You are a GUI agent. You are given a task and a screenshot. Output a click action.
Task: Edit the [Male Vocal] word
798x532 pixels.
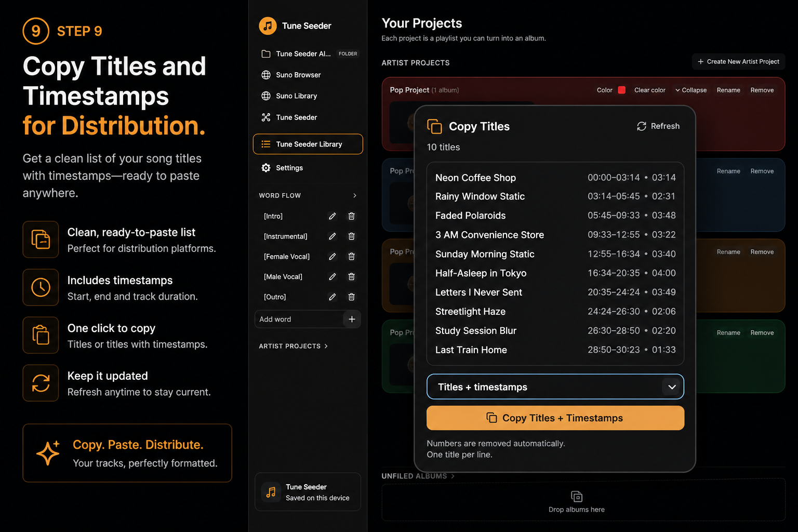pyautogui.click(x=332, y=277)
